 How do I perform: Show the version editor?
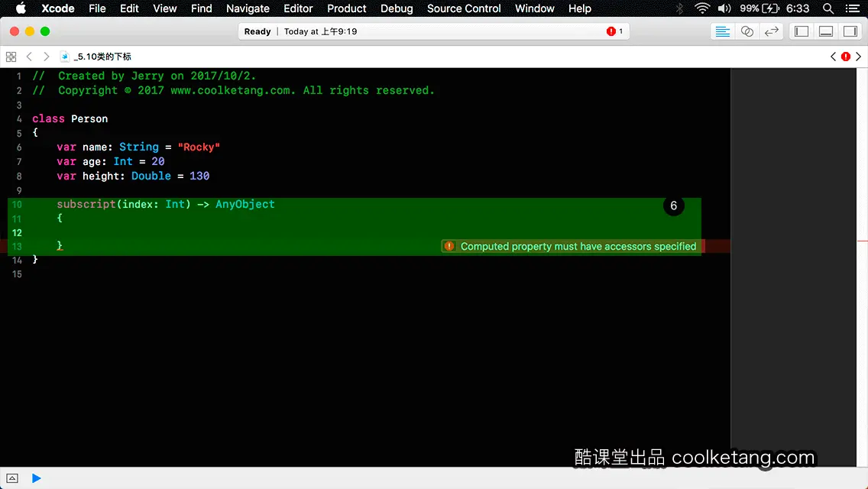[771, 31]
